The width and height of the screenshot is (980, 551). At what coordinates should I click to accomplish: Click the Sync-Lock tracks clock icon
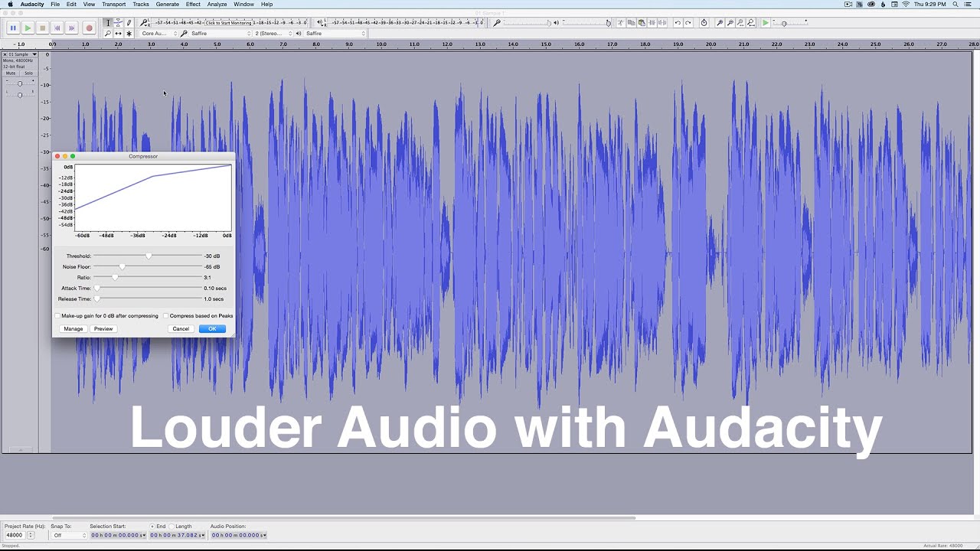point(704,23)
